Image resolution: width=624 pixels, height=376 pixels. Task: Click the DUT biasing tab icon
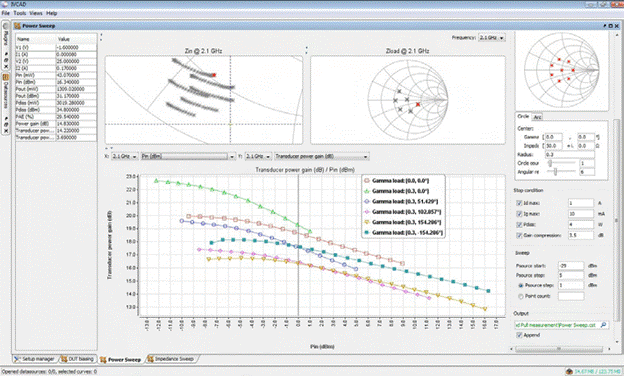tap(64, 359)
